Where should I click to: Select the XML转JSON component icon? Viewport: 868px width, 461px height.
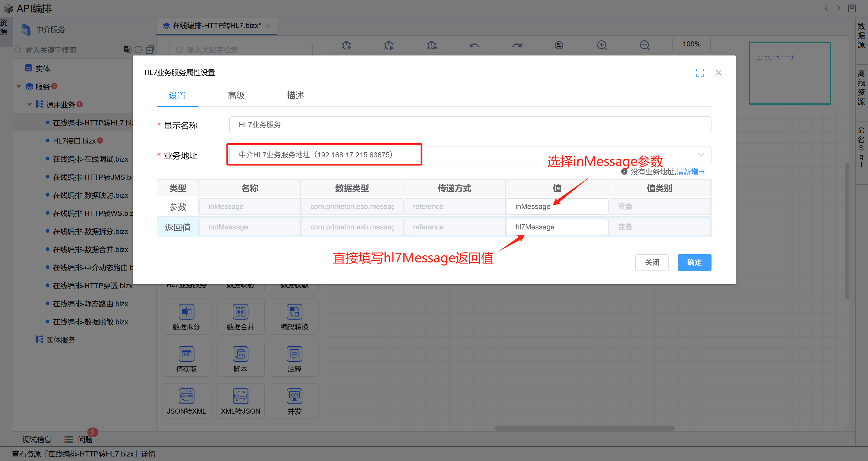click(x=240, y=396)
